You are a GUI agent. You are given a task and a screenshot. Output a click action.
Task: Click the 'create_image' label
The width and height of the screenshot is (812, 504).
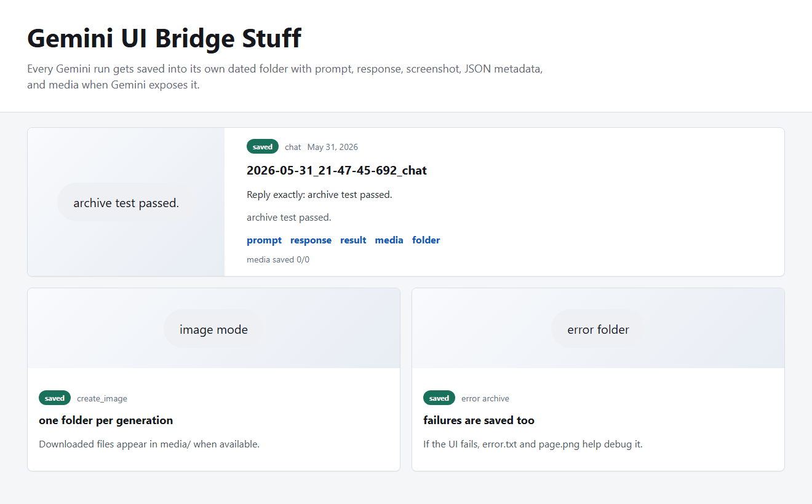(x=102, y=398)
